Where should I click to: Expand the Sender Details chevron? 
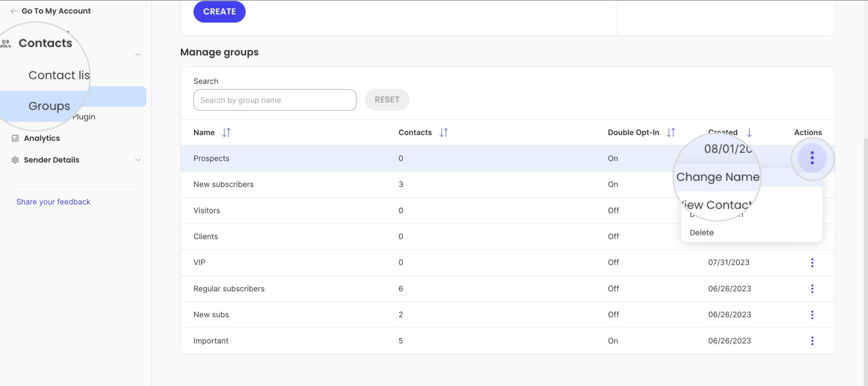(138, 160)
